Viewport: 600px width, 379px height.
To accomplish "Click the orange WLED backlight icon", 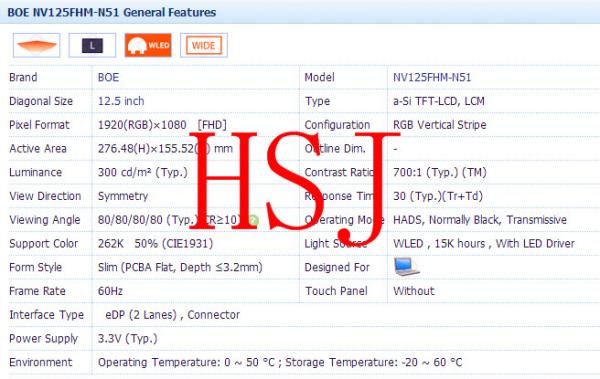I will pos(148,46).
